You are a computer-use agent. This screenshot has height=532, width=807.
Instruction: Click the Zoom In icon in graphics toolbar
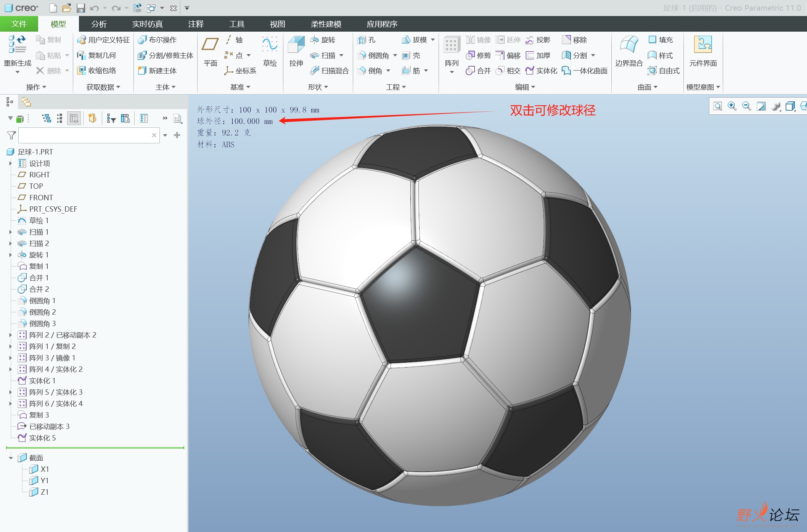point(732,106)
